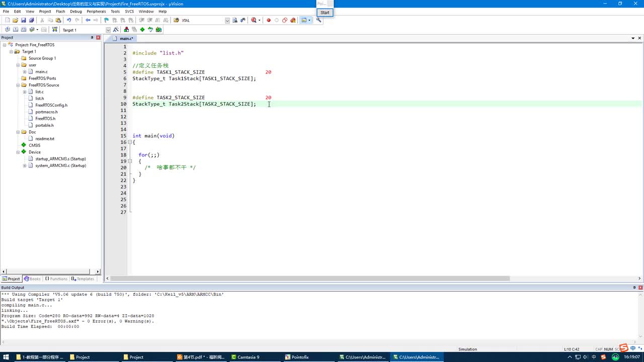Switch to main.c* editor tab

[x=123, y=38]
